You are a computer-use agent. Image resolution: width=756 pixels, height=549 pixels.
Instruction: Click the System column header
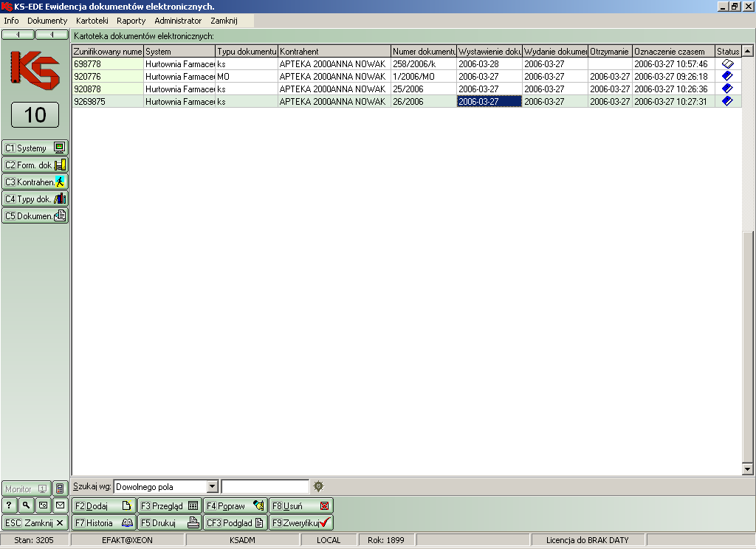[x=179, y=51]
